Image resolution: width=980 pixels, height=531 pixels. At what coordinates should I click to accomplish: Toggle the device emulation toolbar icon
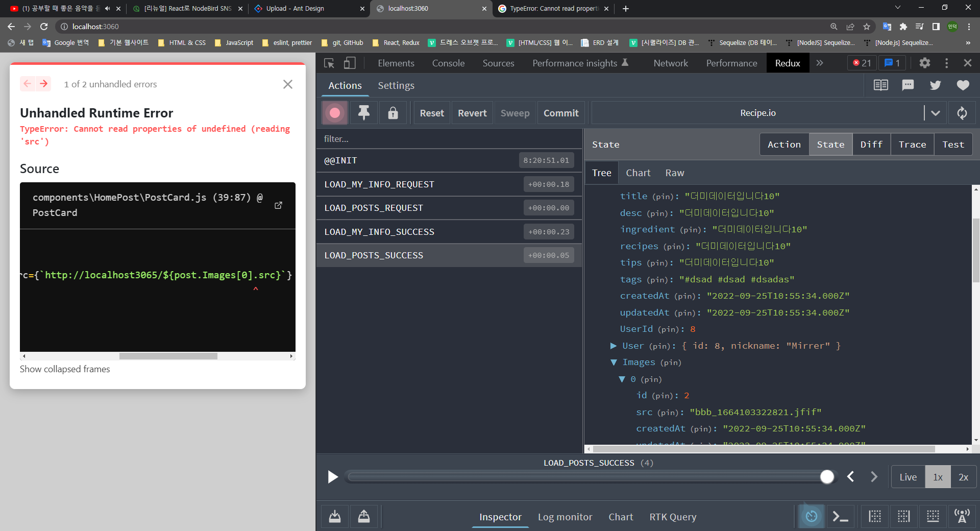click(x=349, y=63)
